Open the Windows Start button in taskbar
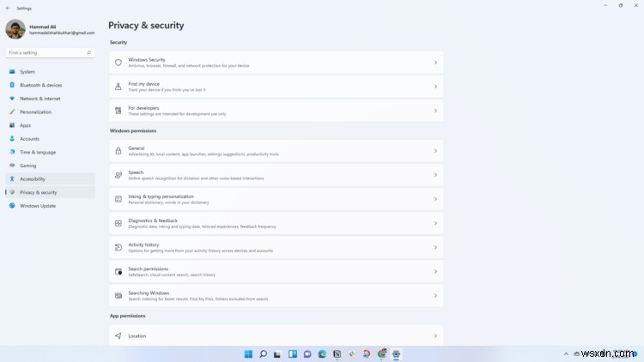 pyautogui.click(x=248, y=353)
